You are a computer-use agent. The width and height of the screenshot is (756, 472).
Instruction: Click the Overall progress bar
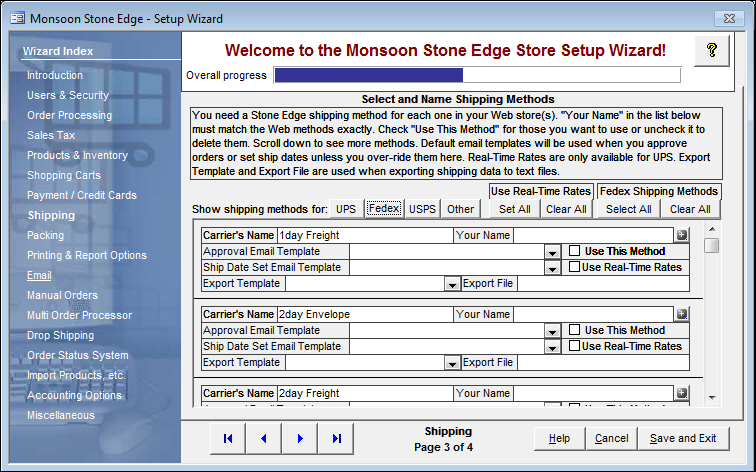click(x=477, y=75)
